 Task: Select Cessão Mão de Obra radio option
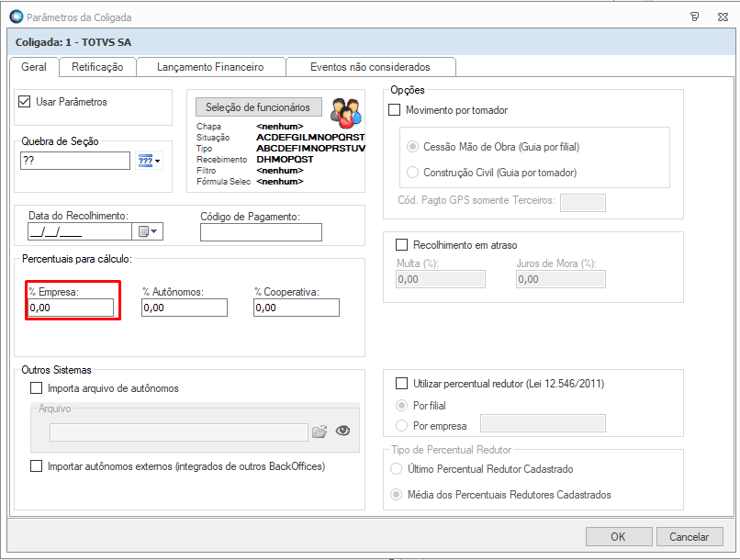point(412,147)
